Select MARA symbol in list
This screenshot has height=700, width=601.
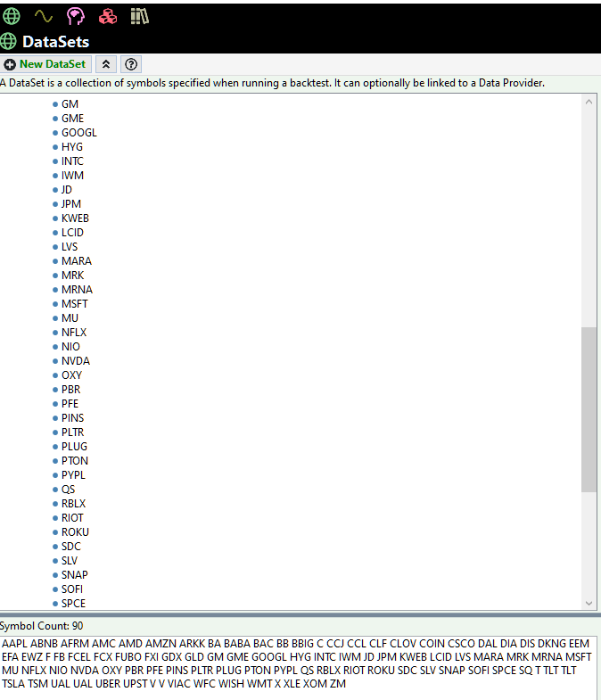coord(77,261)
